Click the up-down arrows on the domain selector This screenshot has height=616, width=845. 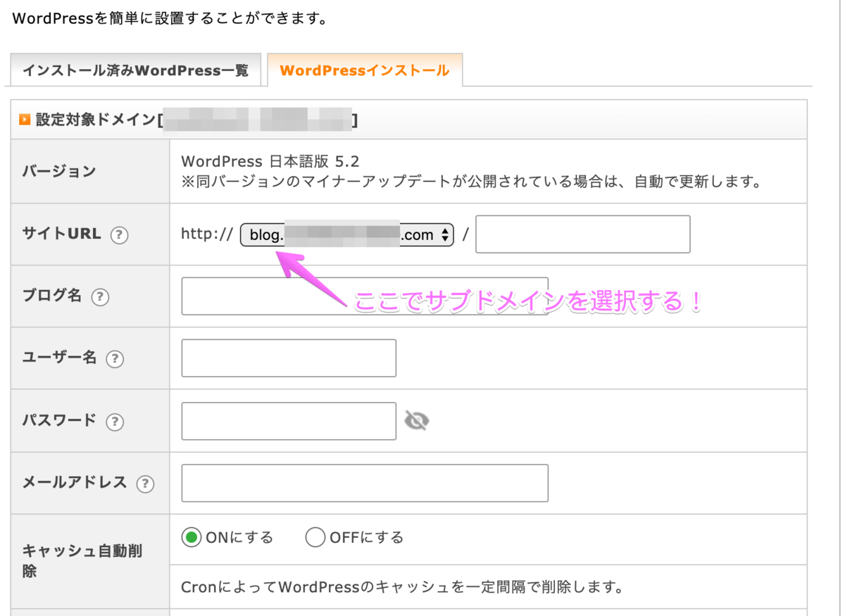click(x=446, y=234)
